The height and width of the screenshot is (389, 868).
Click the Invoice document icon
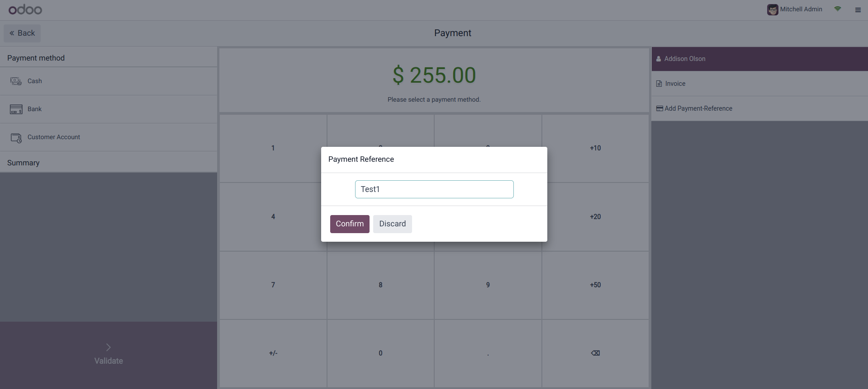point(659,84)
